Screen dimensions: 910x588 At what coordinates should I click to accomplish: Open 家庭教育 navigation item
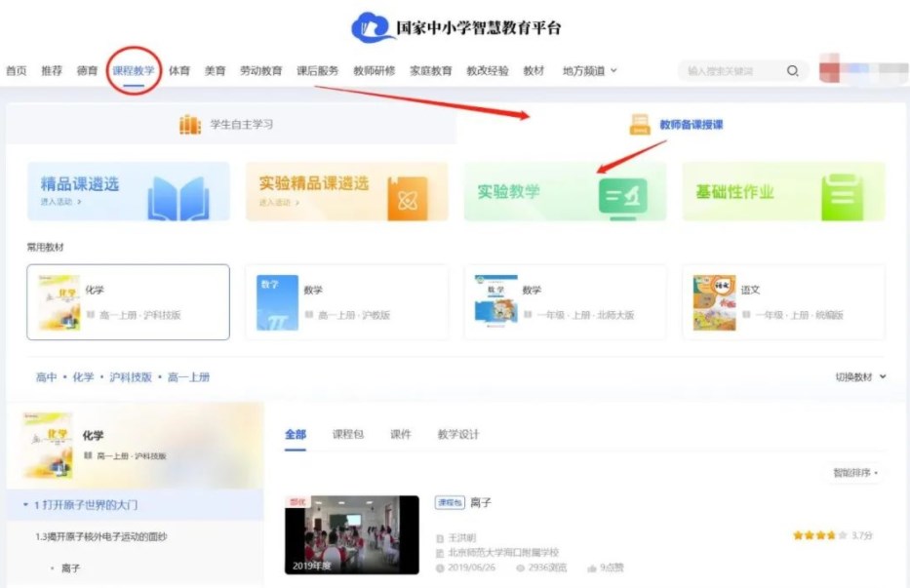point(431,71)
